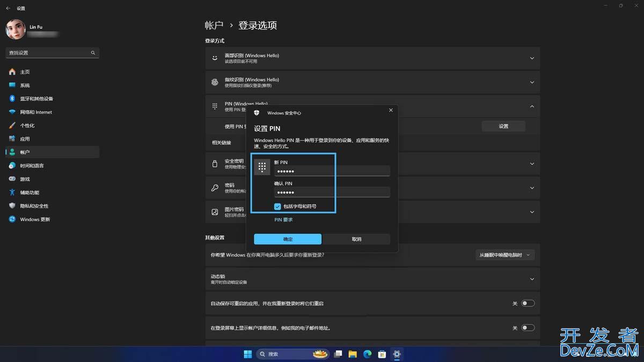The height and width of the screenshot is (362, 644).
Task: Open Microsoft Store from the taskbar
Action: 382,354
